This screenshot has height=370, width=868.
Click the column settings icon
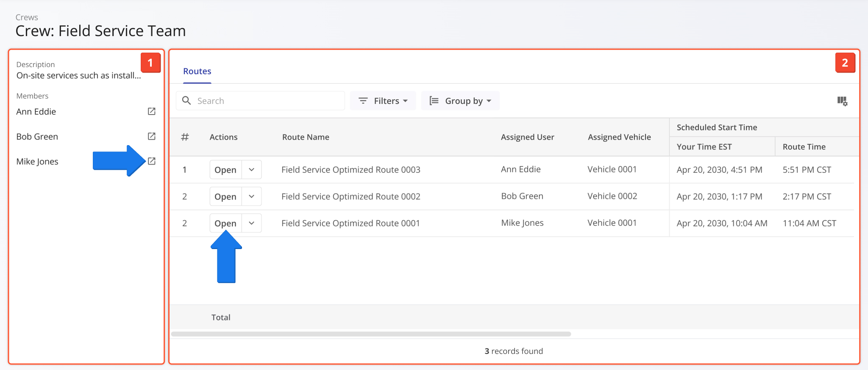tap(842, 101)
